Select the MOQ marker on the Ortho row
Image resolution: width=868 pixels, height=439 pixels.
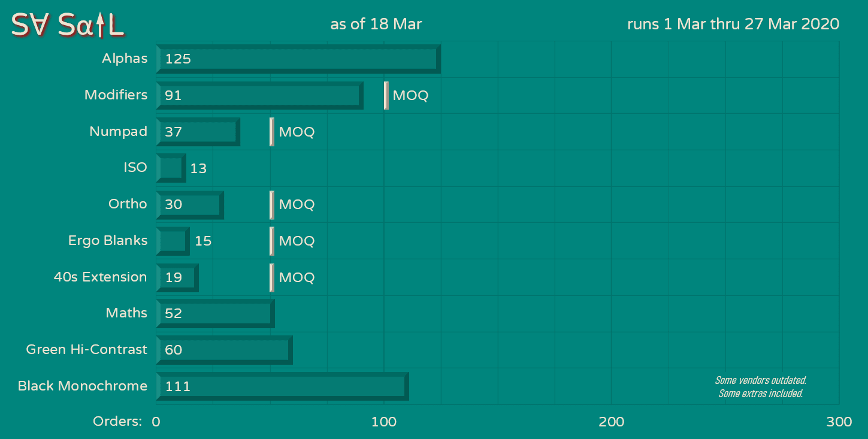pyautogui.click(x=272, y=205)
